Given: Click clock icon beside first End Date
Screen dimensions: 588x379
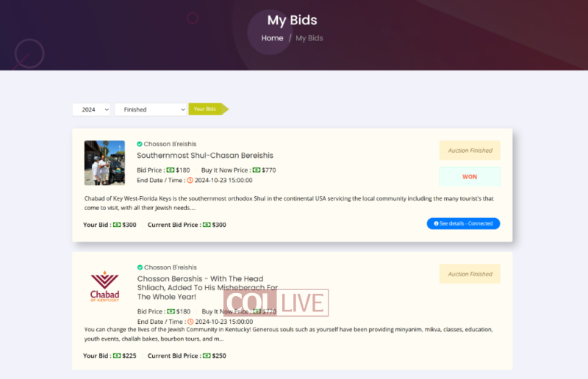Looking at the screenshot, I should pos(190,180).
